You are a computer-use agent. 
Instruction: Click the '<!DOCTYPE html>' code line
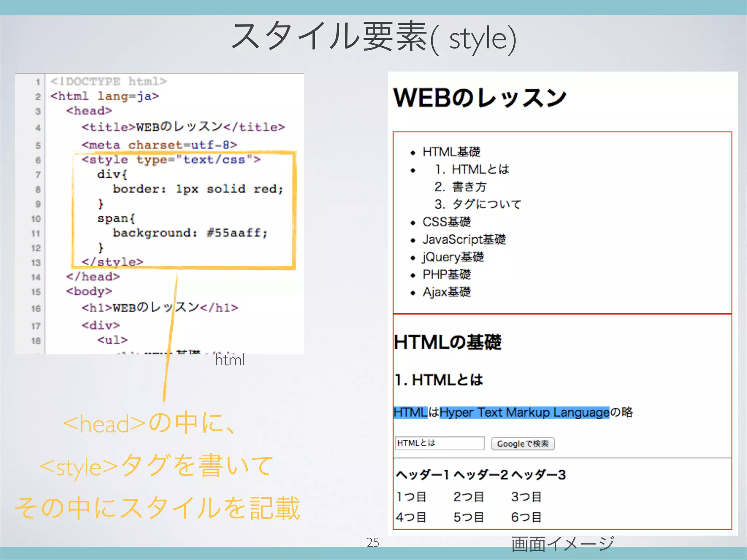109,81
